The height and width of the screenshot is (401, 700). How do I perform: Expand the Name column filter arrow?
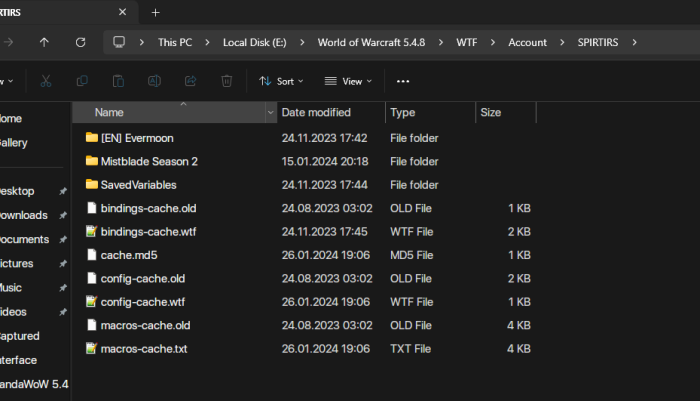(270, 113)
